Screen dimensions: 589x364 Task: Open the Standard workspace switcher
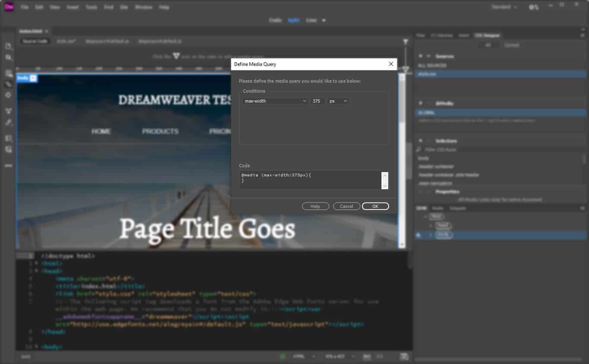click(x=504, y=7)
